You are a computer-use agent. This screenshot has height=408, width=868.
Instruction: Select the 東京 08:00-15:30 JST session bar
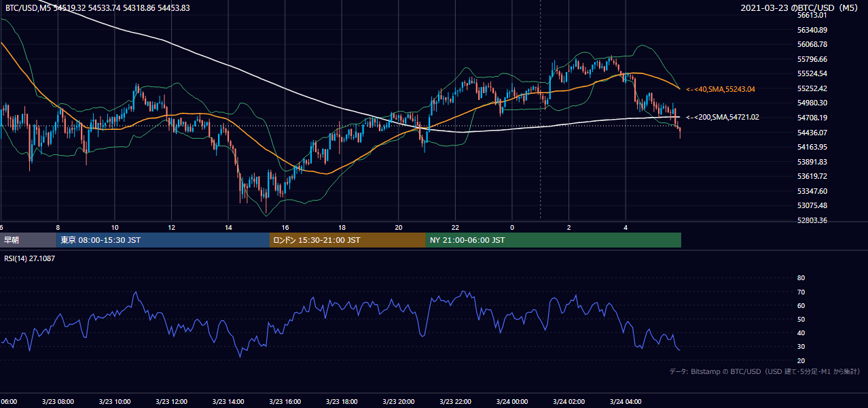click(x=163, y=240)
